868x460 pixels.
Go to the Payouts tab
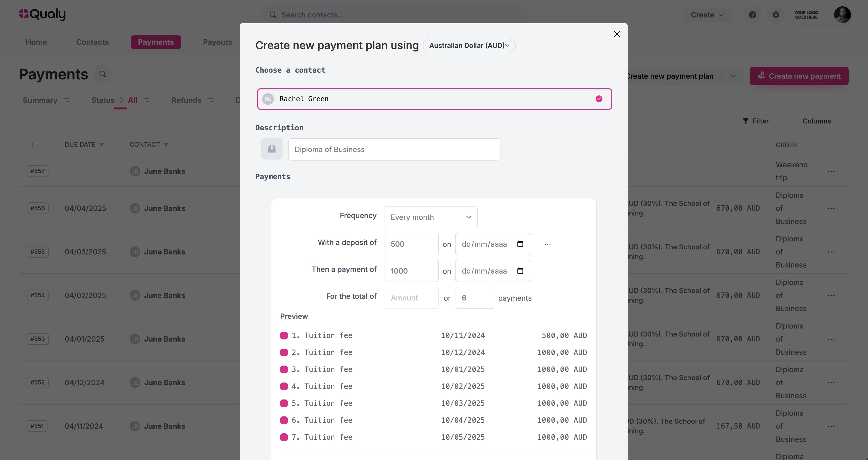(217, 42)
